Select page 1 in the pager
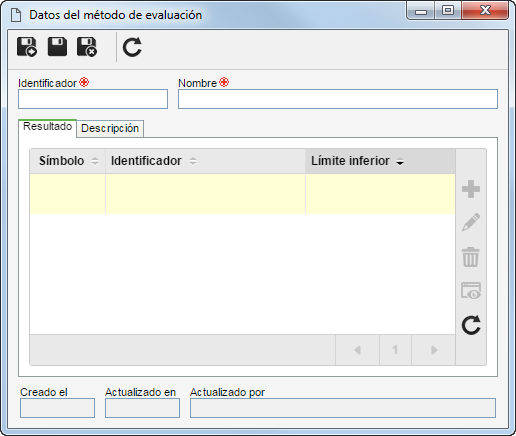 pyautogui.click(x=395, y=350)
